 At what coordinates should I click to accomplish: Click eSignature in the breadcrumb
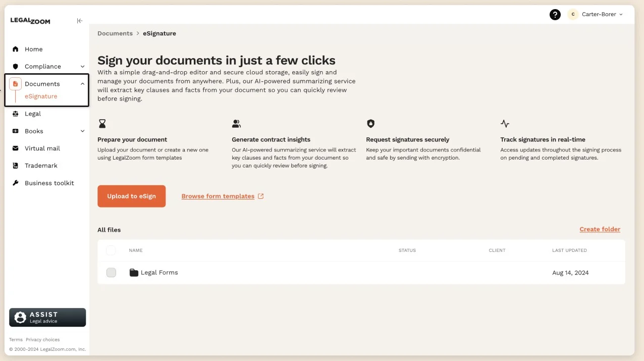tap(159, 33)
